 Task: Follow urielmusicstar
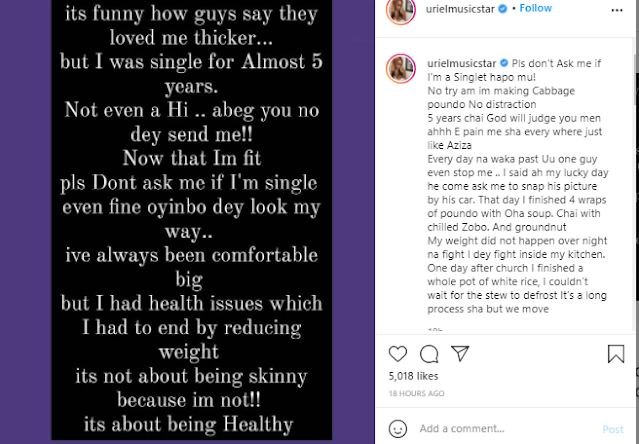tap(536, 8)
